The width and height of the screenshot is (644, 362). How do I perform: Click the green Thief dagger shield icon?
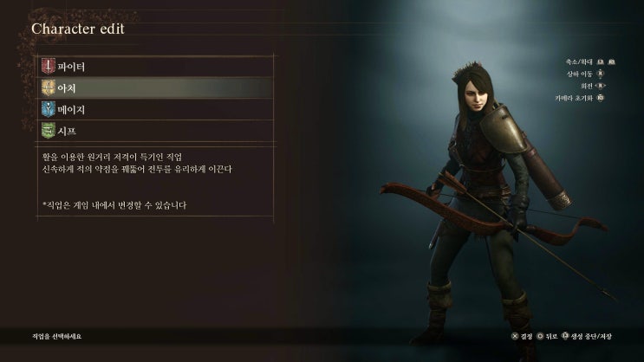point(48,131)
